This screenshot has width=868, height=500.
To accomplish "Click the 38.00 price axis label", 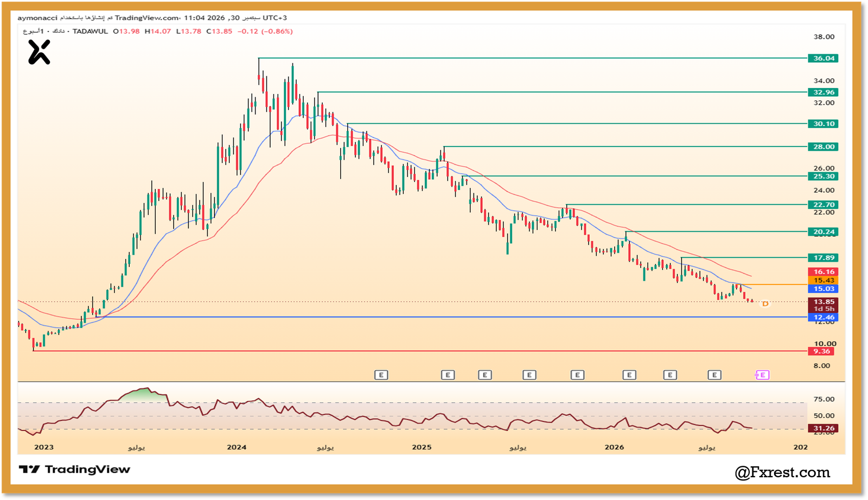I will (824, 37).
